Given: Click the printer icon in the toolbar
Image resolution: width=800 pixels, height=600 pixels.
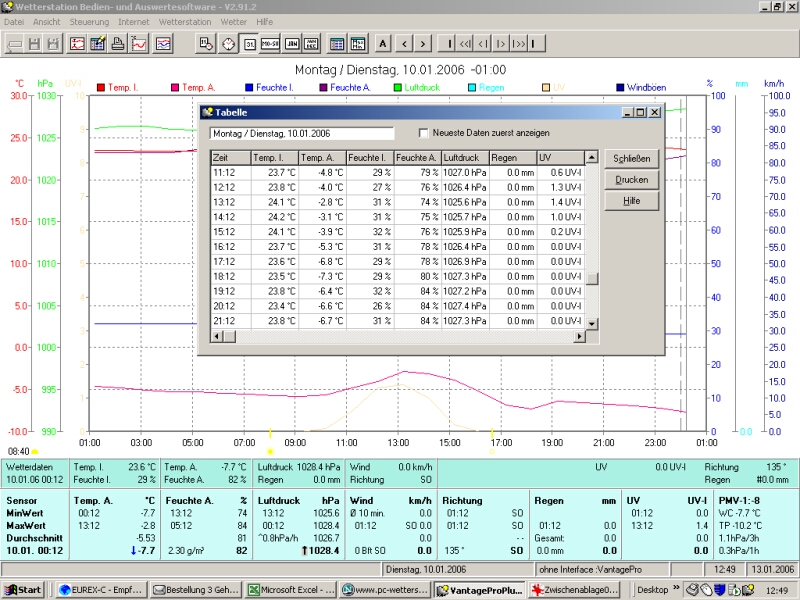Looking at the screenshot, I should pos(119,44).
